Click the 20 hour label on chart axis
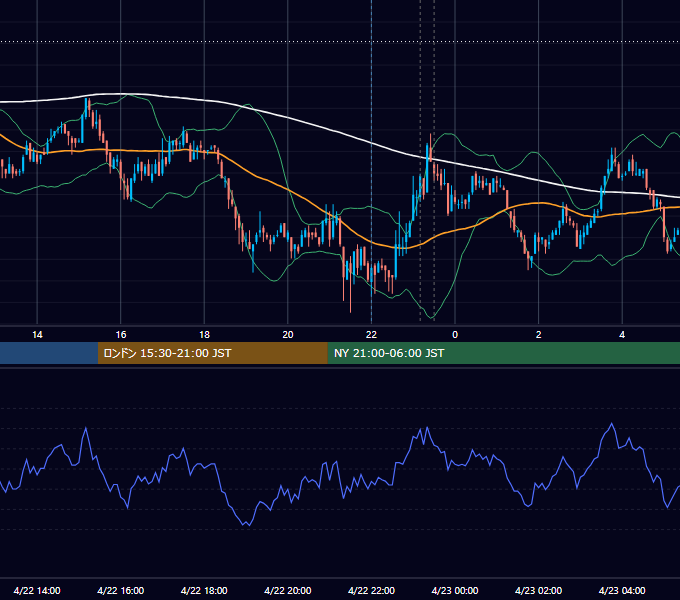Viewport: 680px width, 600px height. [288, 335]
